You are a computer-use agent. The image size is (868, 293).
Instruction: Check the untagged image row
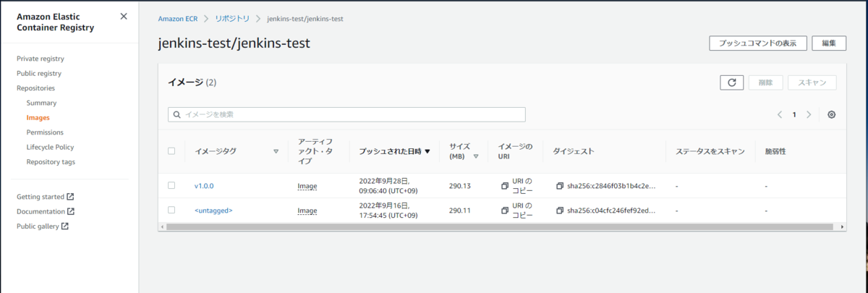(171, 210)
